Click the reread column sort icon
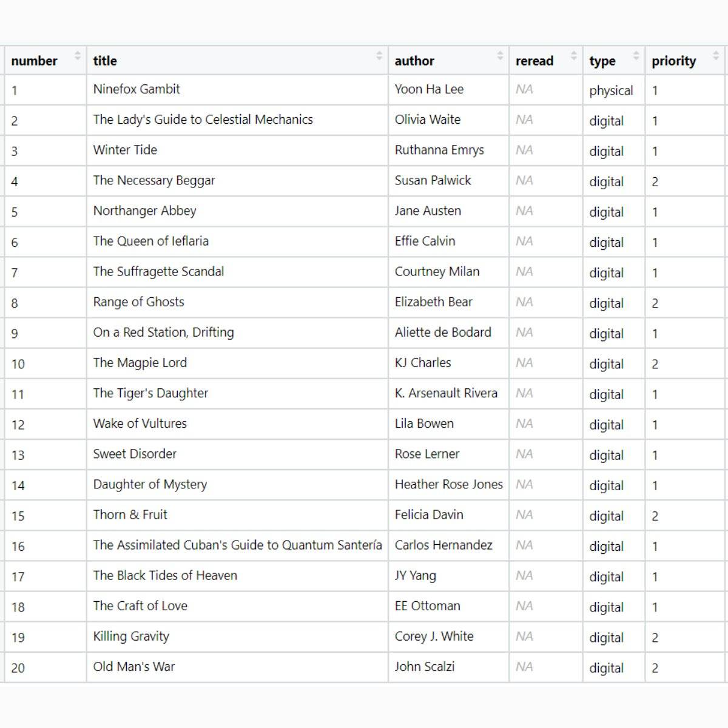Viewport: 728px width, 728px height. click(x=573, y=56)
